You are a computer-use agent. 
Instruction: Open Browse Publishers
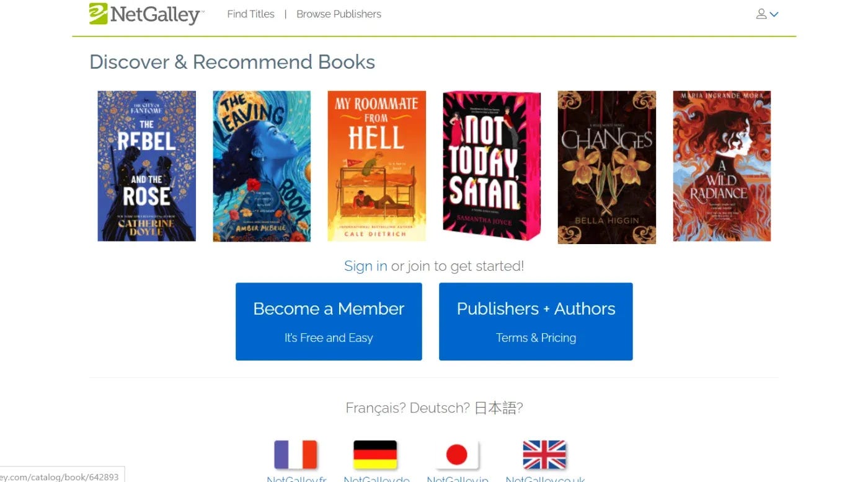(x=339, y=14)
